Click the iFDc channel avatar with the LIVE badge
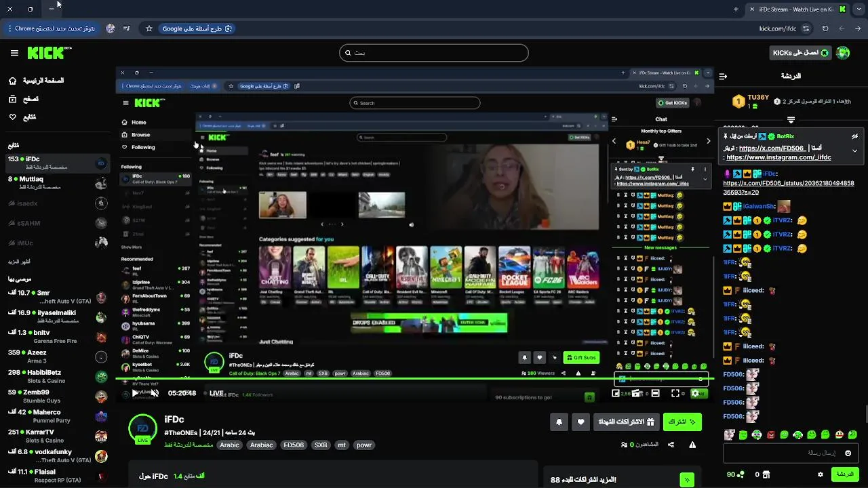The image size is (868, 488). [142, 428]
